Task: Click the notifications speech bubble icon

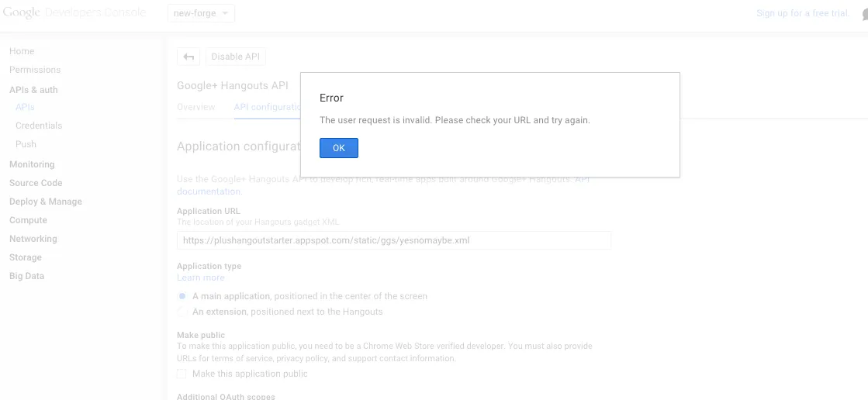Action: pyautogui.click(x=865, y=15)
